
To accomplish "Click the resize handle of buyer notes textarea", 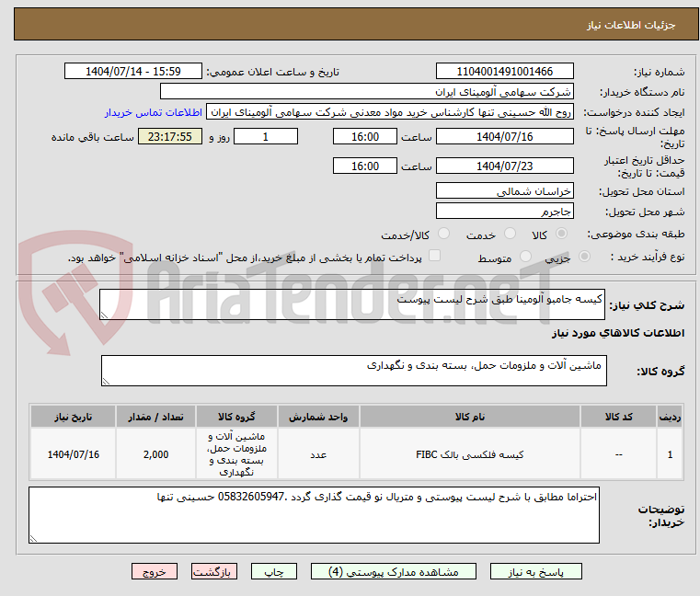I will [x=33, y=538].
